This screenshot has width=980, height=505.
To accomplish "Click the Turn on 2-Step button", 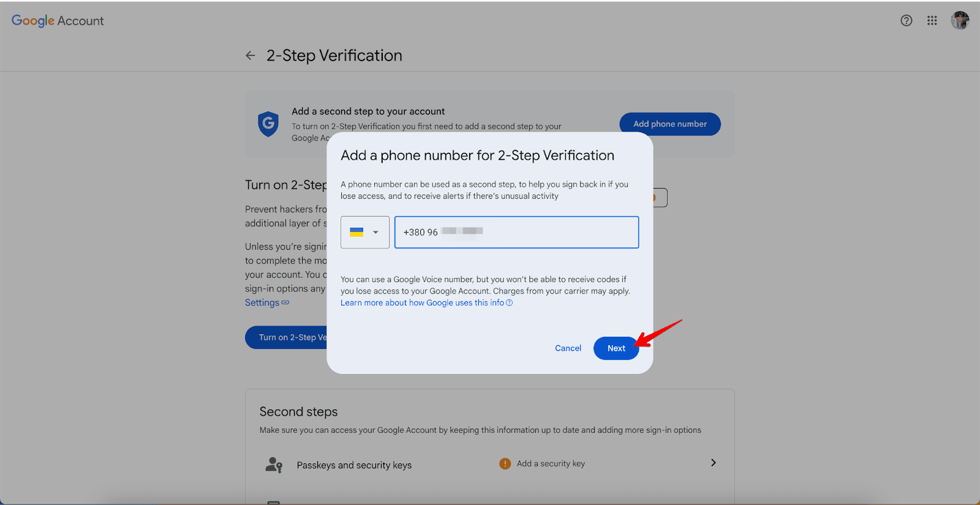I will pyautogui.click(x=286, y=337).
